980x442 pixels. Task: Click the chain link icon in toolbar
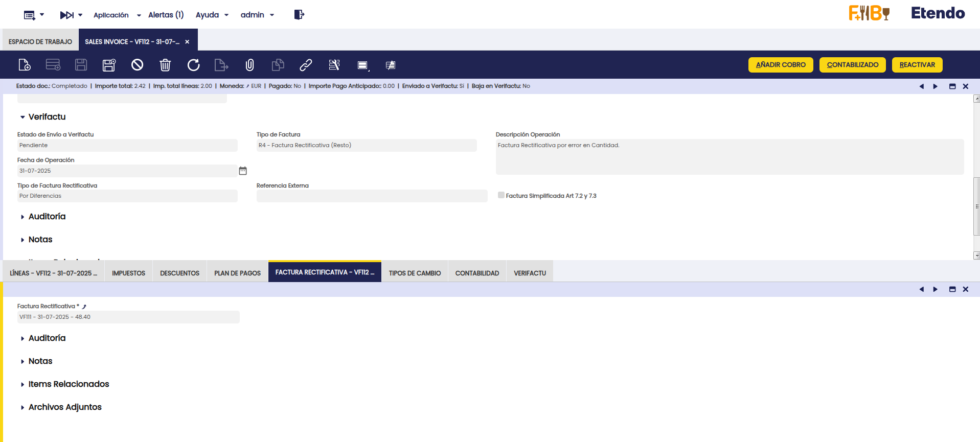[306, 65]
